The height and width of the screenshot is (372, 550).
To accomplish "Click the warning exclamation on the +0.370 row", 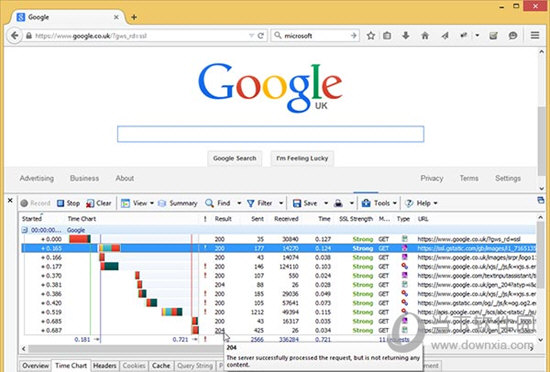I will (205, 276).
